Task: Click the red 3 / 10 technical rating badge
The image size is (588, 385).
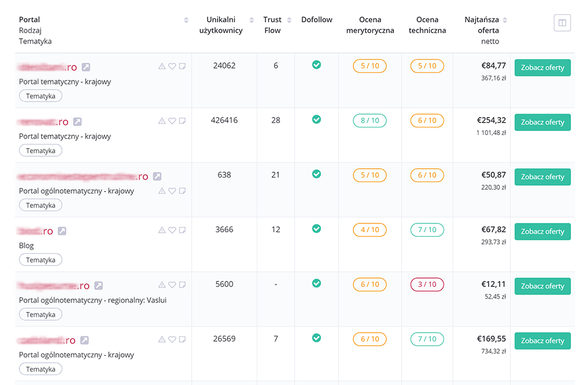Action: tap(427, 284)
